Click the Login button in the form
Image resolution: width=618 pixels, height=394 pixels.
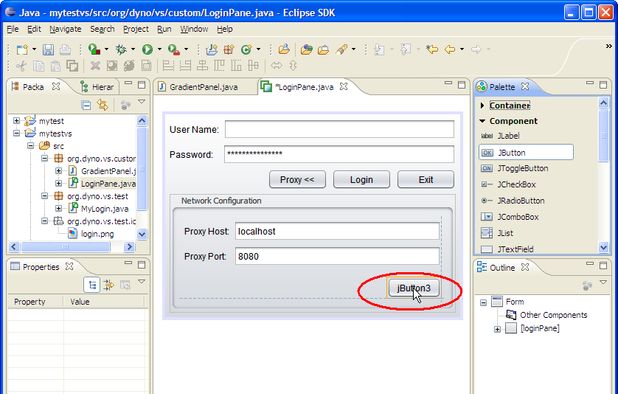pyautogui.click(x=361, y=180)
